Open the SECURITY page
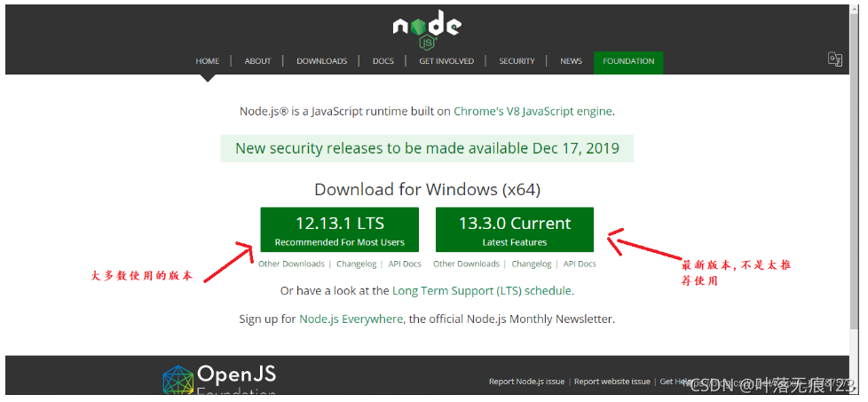868x402 pixels. coord(517,61)
